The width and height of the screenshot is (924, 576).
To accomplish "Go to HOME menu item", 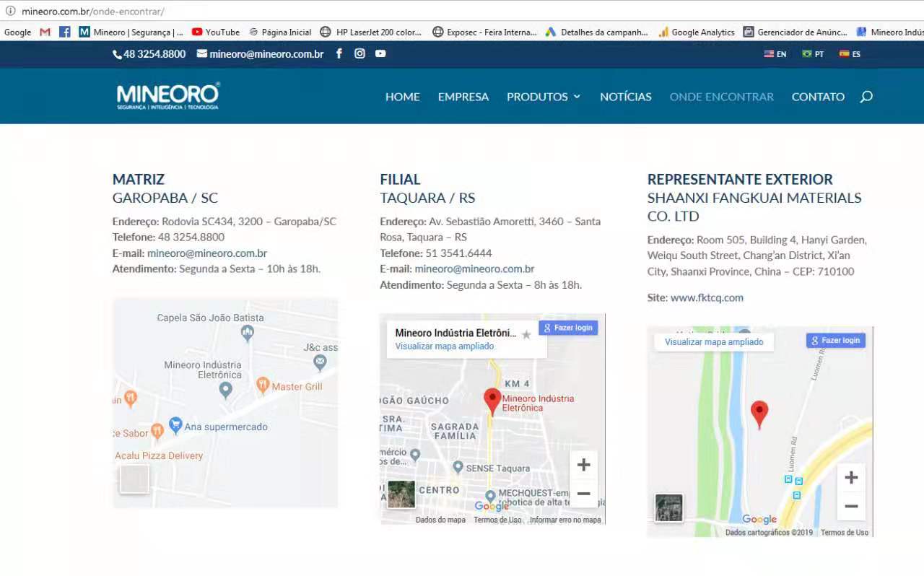I will 403,97.
